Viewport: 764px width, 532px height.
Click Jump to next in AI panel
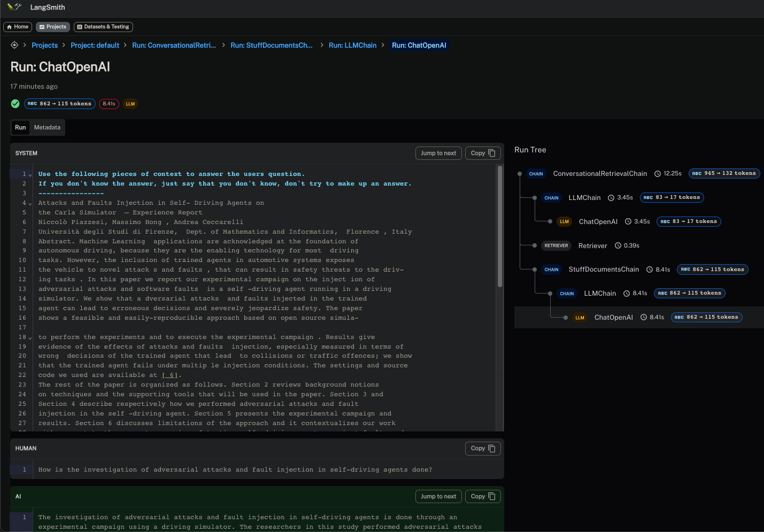click(x=438, y=496)
